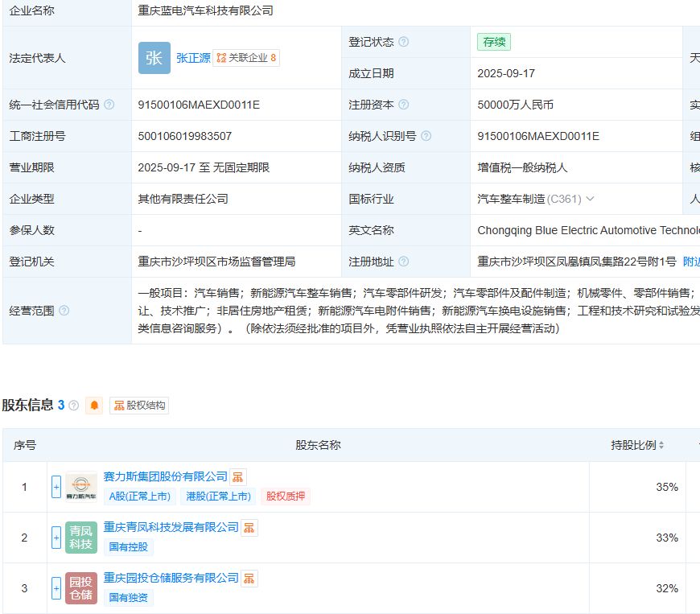
Task: Click help icon next to 统一社会信用代码
Action: (109, 105)
